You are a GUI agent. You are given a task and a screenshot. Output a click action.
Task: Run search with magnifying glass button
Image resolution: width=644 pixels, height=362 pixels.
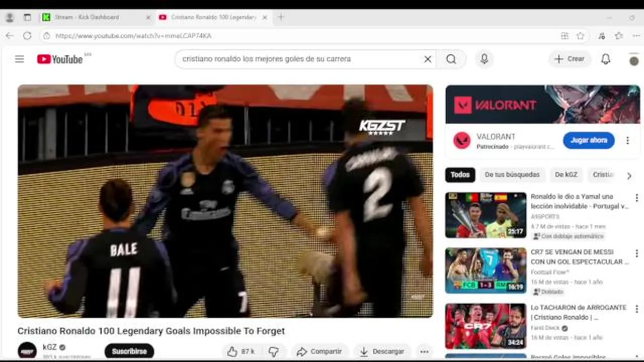[x=451, y=59]
